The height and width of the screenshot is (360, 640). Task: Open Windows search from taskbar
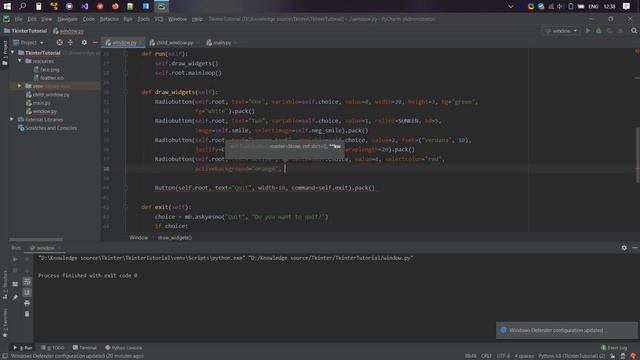tap(22, 6)
